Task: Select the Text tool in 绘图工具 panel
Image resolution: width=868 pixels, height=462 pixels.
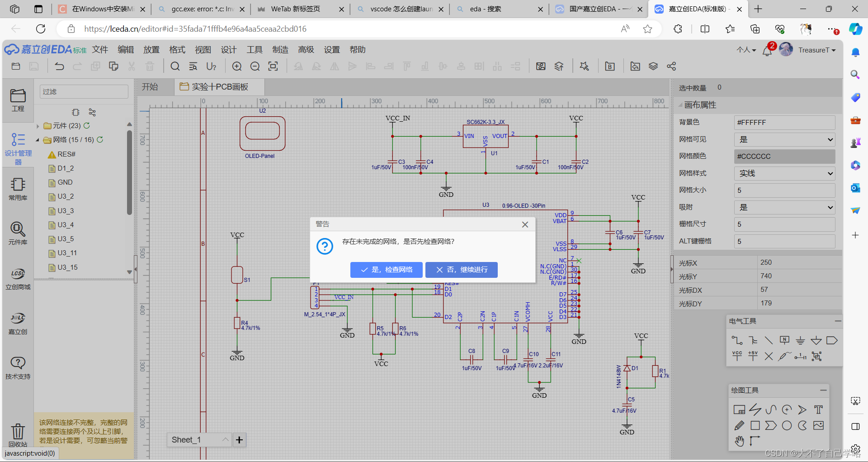Action: point(818,410)
